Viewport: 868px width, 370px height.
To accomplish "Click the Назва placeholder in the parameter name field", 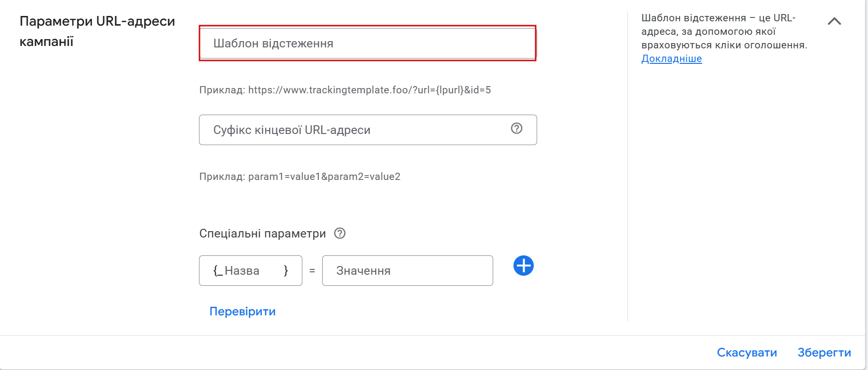I will (242, 271).
